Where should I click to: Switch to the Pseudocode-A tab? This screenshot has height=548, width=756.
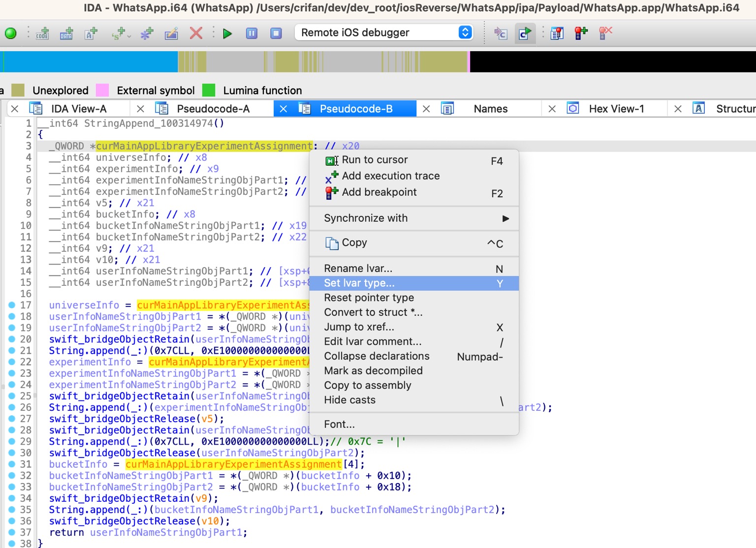click(x=213, y=109)
